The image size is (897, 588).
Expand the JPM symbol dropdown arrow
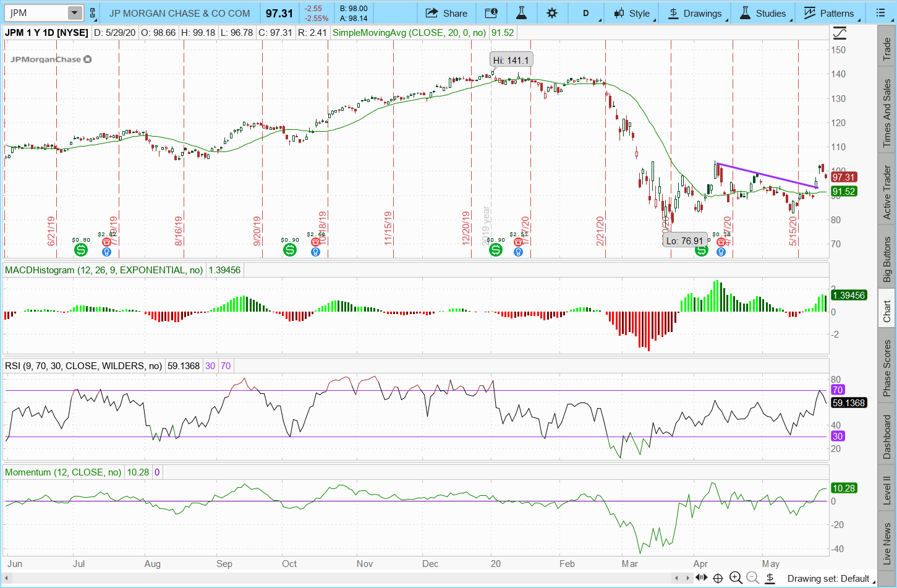coord(74,13)
